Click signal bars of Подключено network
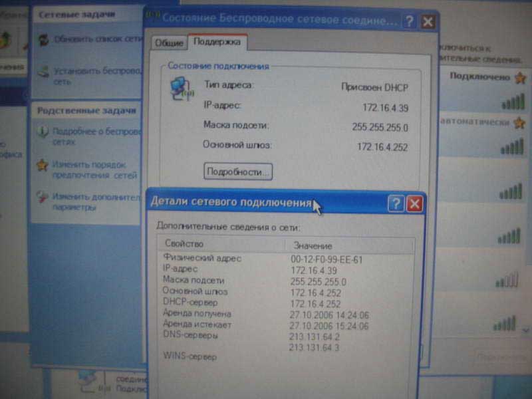532x399 pixels. tap(513, 102)
